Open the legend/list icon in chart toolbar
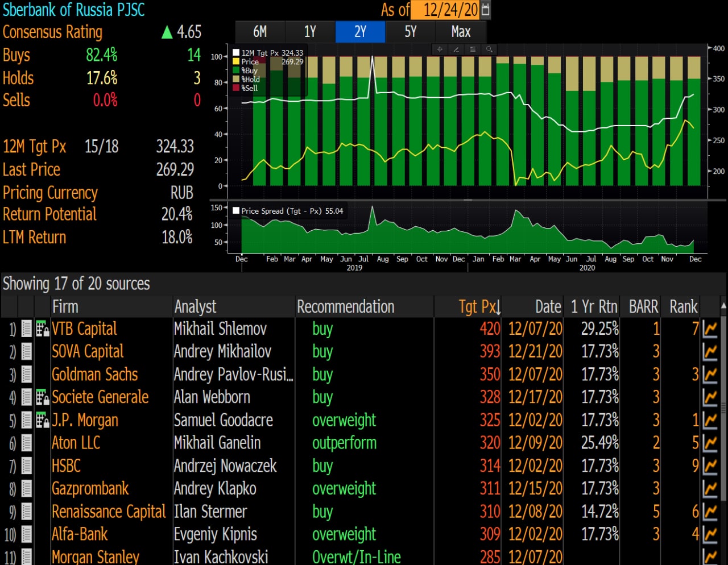 472,49
